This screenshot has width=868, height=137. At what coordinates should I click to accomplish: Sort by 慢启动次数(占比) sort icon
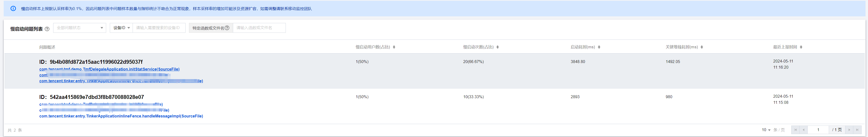(x=497, y=47)
